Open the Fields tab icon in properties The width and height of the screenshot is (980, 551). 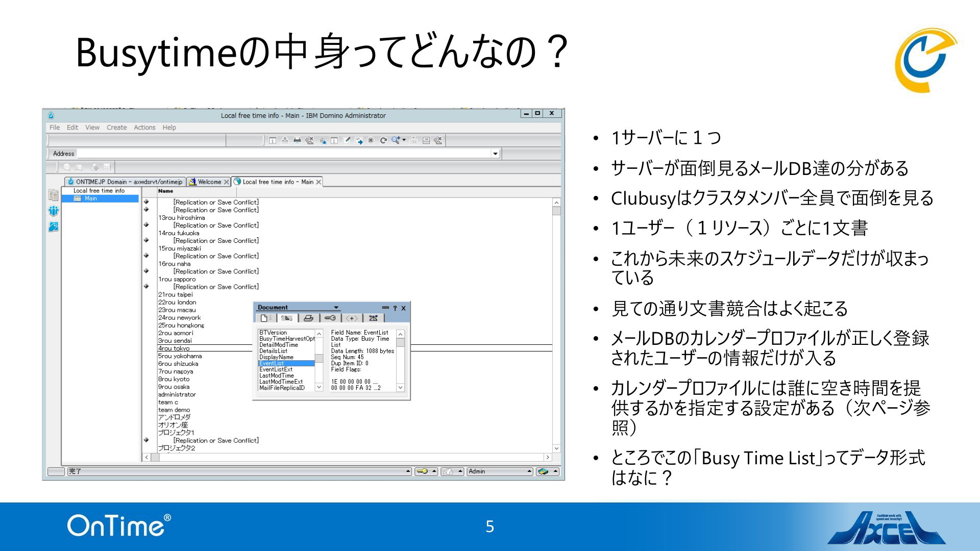point(287,318)
